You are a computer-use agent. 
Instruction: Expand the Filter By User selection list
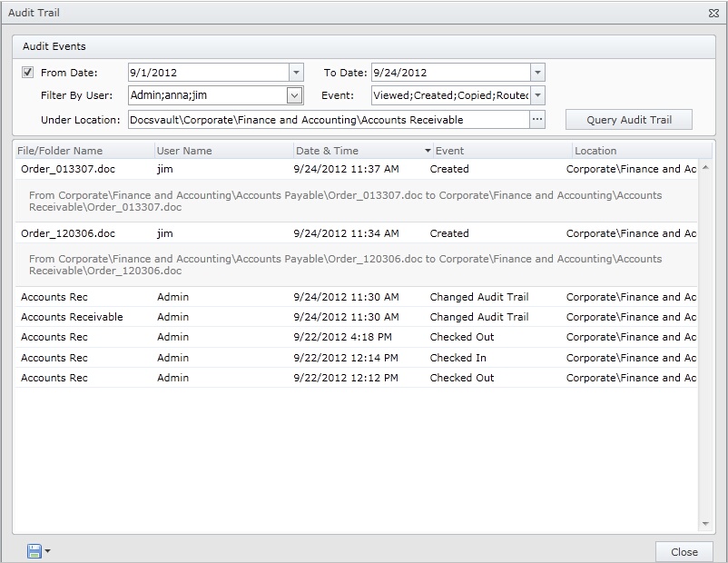tap(295, 95)
